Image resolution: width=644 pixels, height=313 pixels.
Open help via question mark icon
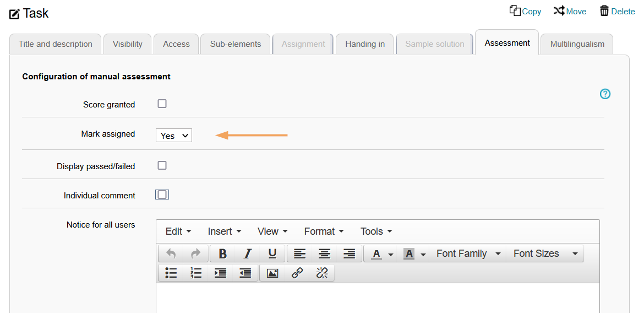click(x=605, y=94)
